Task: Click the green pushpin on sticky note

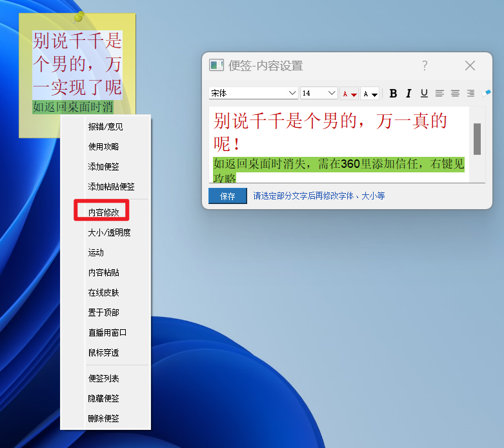Action: 79,17
